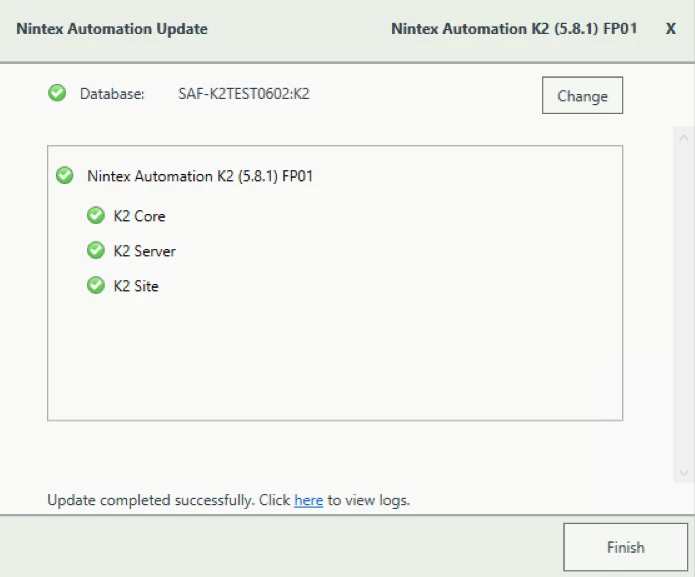Click the scrollbar up arrow

point(683,138)
